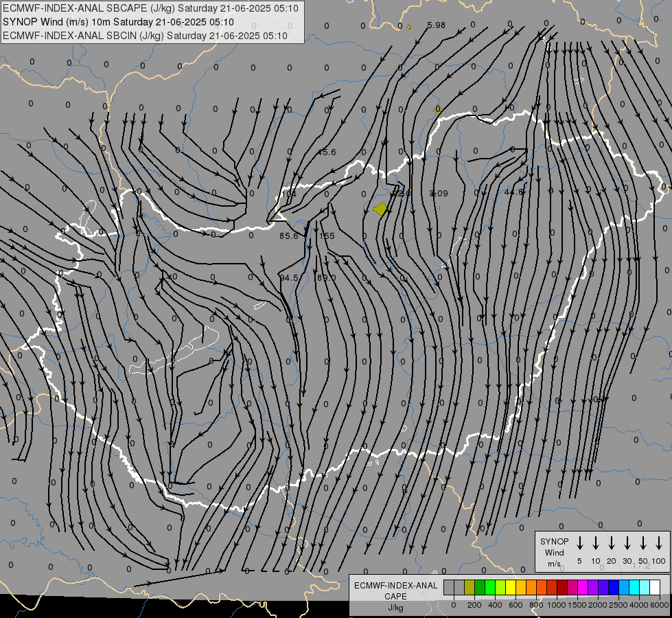Click the m/s unit label in the wind legend
The width and height of the screenshot is (672, 618).
(554, 564)
